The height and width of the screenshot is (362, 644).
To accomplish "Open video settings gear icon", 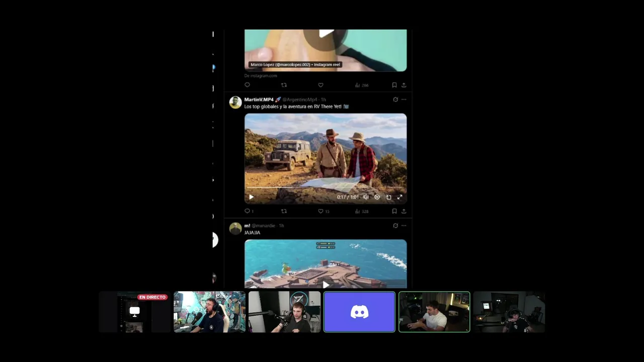I will pos(377,197).
